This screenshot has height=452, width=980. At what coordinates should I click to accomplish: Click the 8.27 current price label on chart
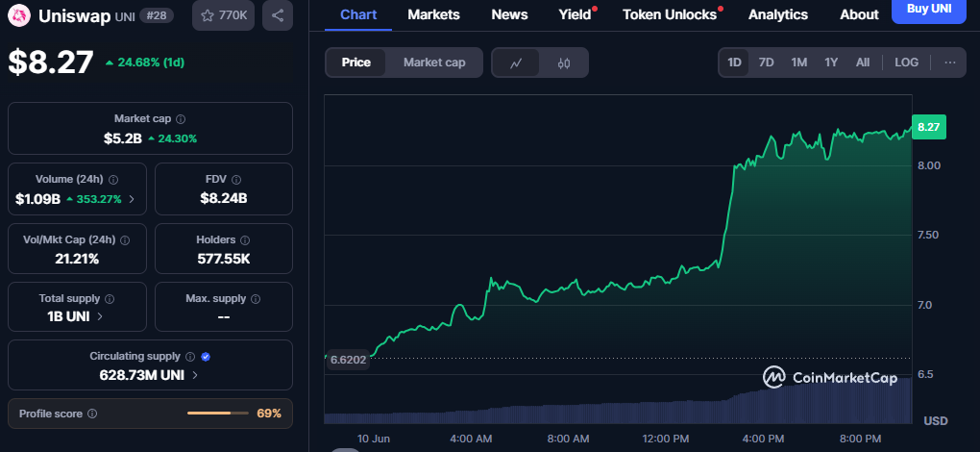[929, 127]
